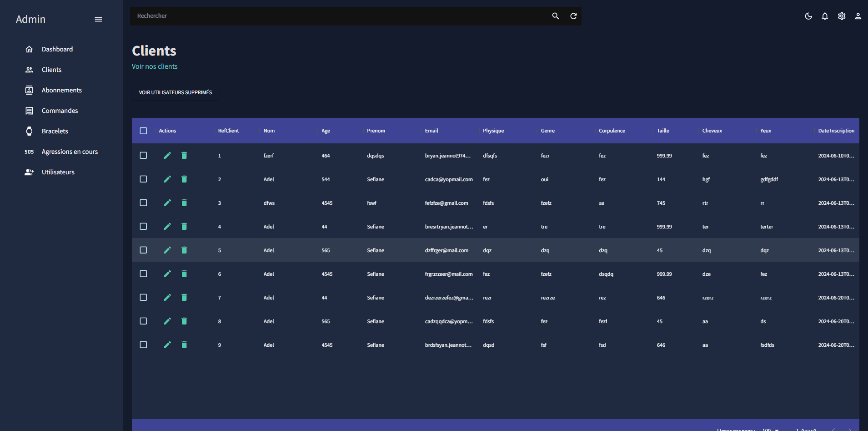This screenshot has width=868, height=431.
Task: Open Commandes in the sidebar
Action: [x=60, y=111]
